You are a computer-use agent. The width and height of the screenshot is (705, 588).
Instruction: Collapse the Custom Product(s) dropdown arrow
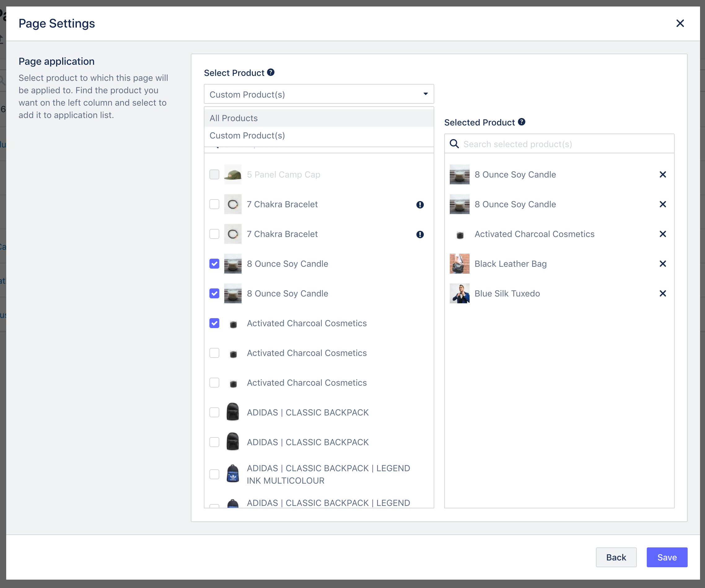click(425, 94)
